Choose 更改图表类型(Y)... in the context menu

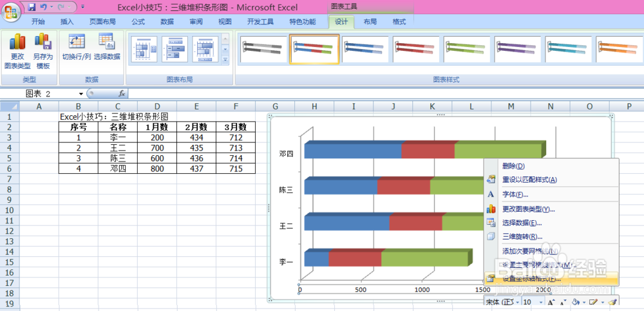(552, 209)
